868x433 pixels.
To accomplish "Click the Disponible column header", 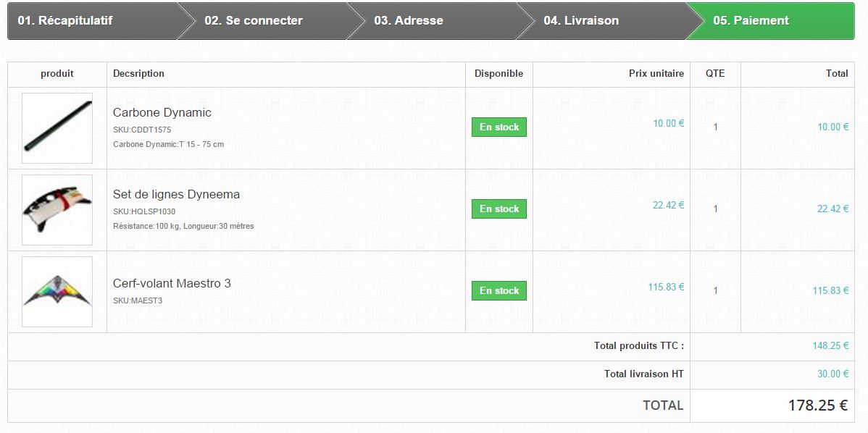I will point(498,74).
